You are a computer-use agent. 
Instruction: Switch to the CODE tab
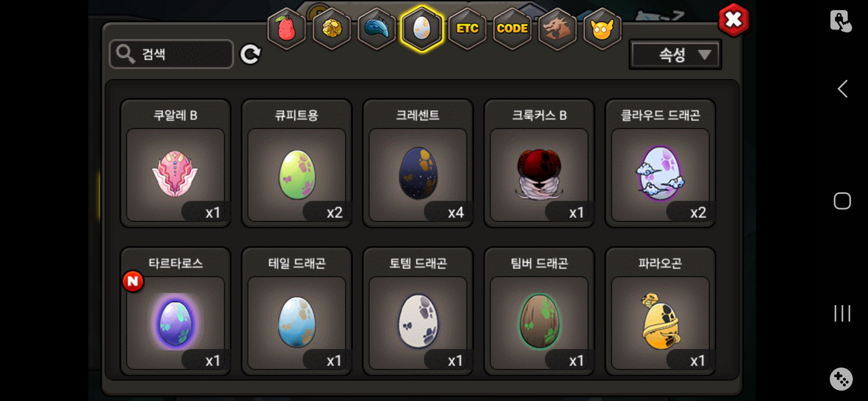512,29
